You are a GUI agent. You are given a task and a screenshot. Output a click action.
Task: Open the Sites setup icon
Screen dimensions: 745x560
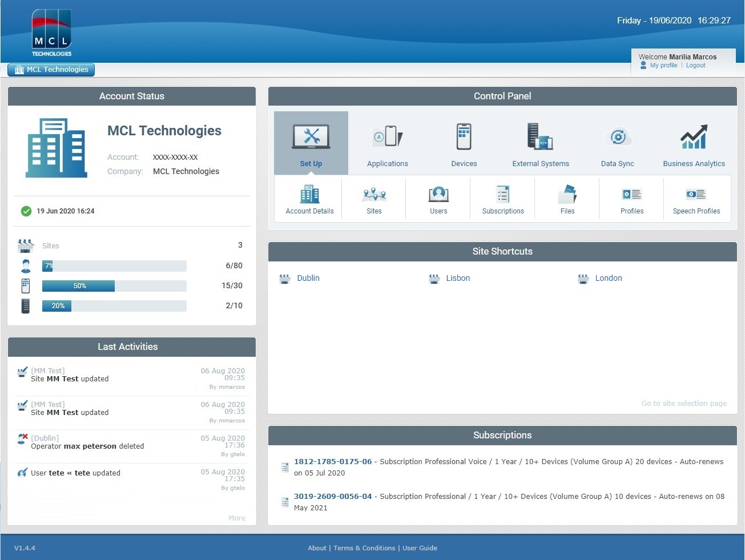coord(374,199)
